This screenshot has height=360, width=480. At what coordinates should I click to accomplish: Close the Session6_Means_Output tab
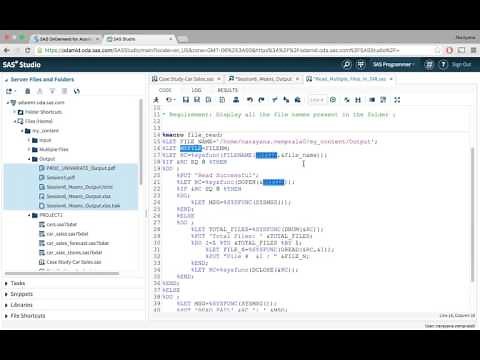297,79
